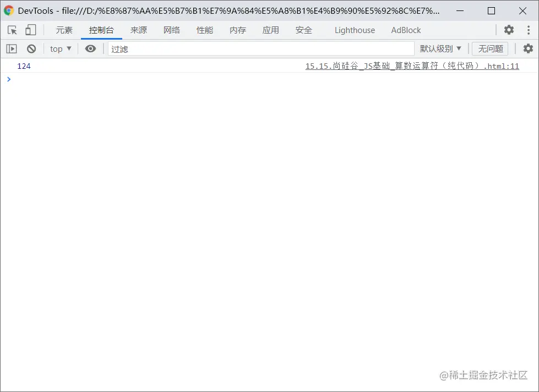Minimize the DevTools window
Viewport: 539px width, 392px height.
460,10
